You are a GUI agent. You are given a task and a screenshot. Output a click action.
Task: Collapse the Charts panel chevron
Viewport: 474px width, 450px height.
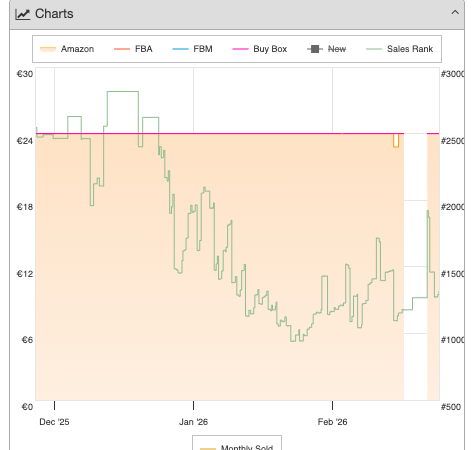(455, 13)
